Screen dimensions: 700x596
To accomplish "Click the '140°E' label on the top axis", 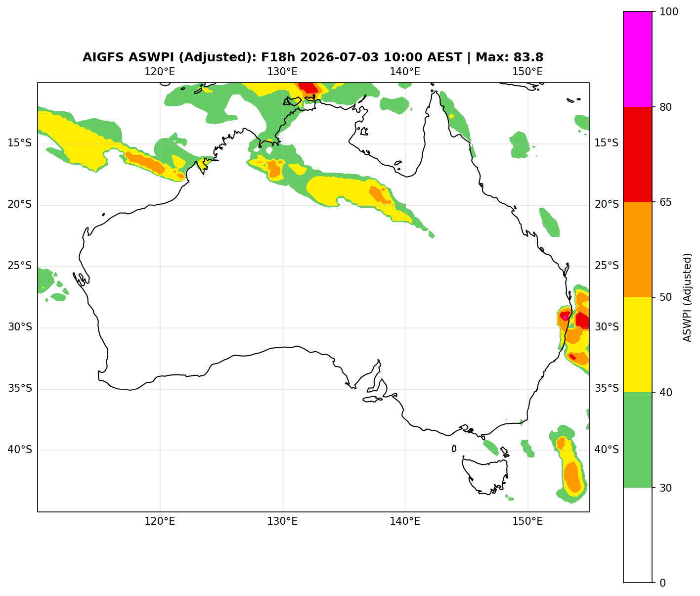I will (x=405, y=72).
